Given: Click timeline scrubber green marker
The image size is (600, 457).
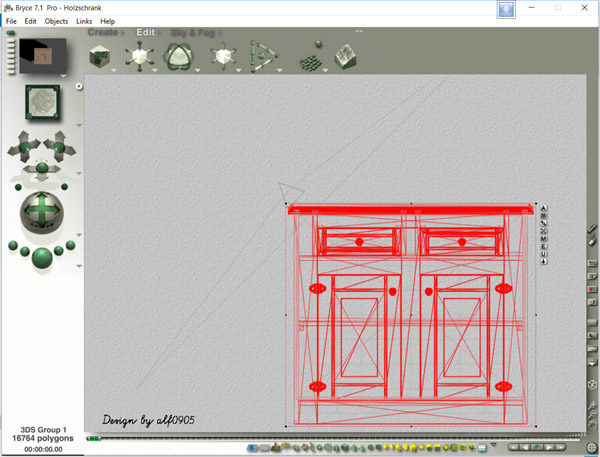Looking at the screenshot, I should [93, 439].
